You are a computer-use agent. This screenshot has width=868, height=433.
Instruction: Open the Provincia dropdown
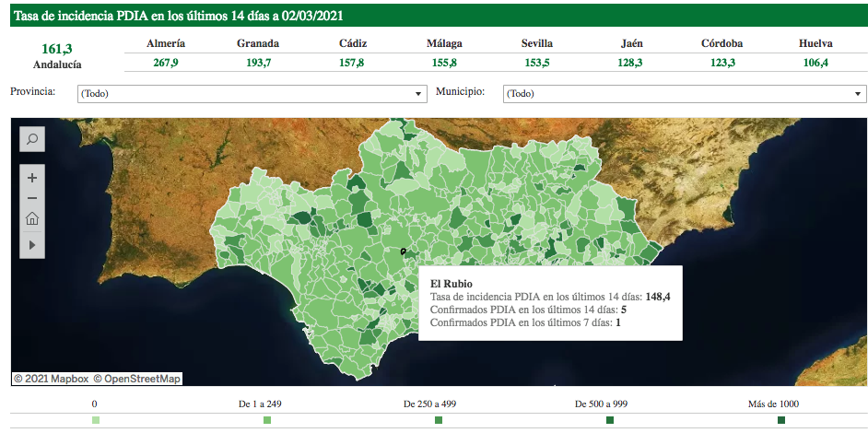[x=251, y=94]
